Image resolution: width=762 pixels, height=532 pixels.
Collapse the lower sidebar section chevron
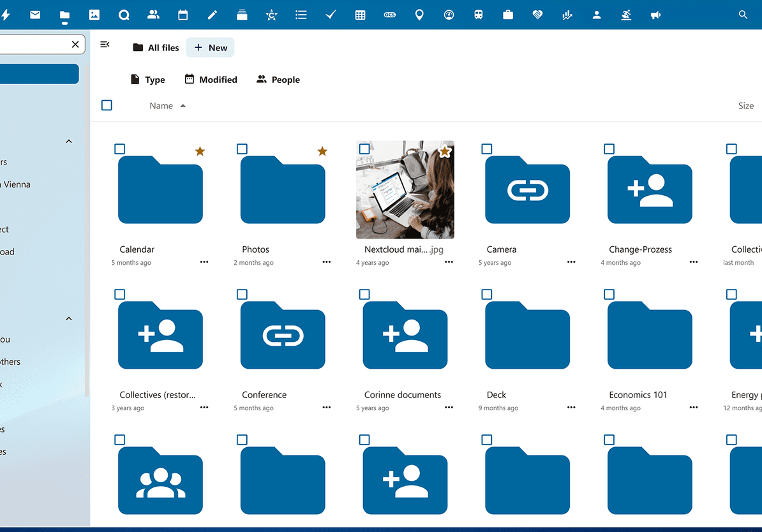click(69, 319)
